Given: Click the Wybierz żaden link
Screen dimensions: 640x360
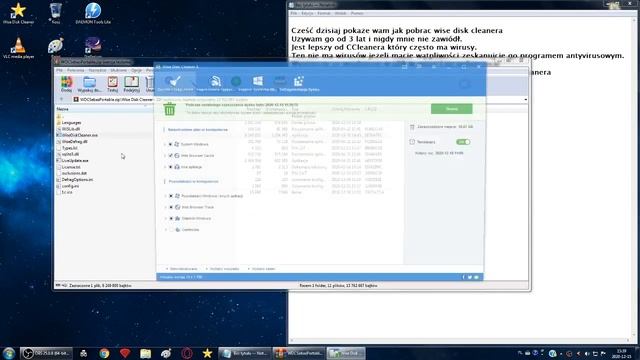Looking at the screenshot, I should [x=263, y=269].
